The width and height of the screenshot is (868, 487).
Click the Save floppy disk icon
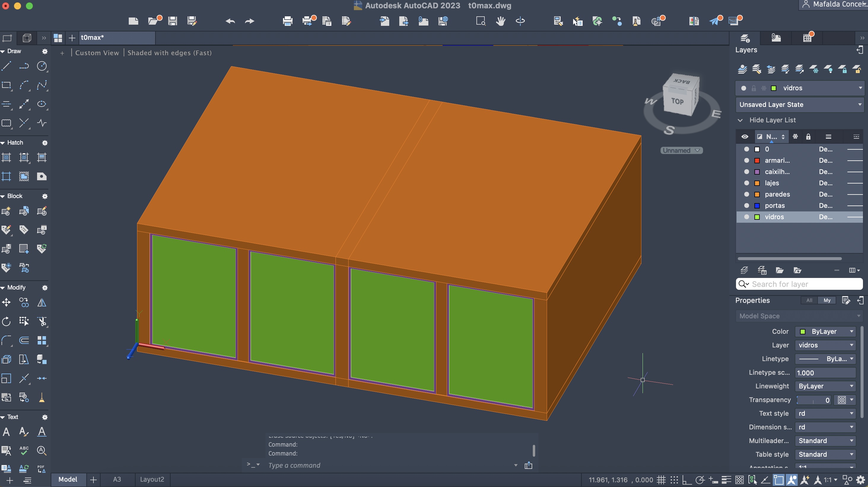click(x=173, y=21)
